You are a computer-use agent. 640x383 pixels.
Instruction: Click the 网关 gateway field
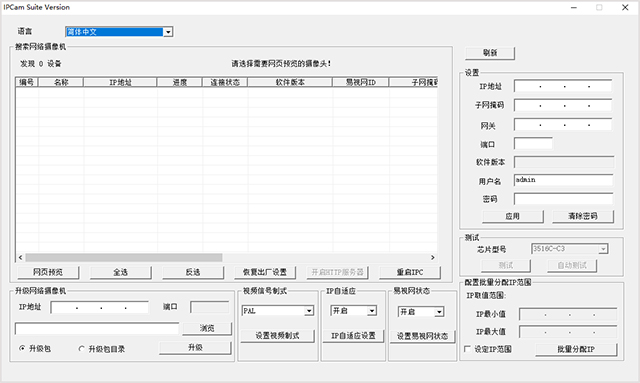click(x=563, y=125)
